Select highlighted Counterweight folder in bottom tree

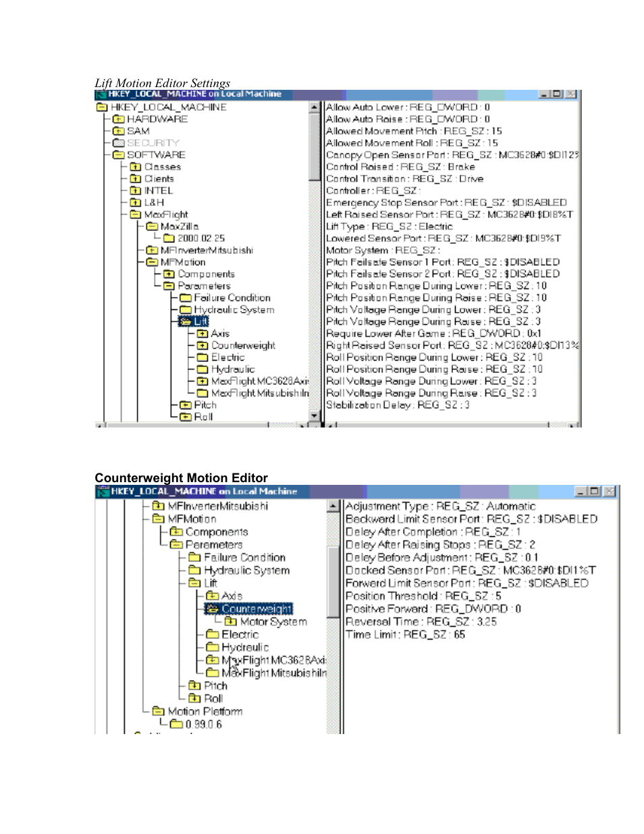click(249, 608)
